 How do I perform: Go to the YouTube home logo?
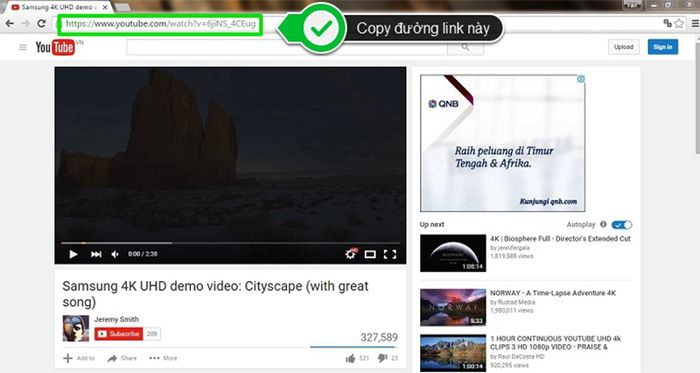click(x=55, y=47)
